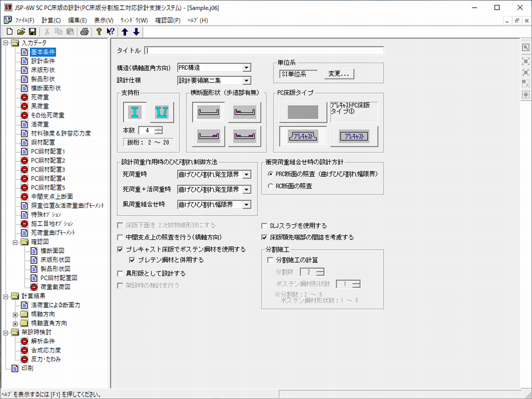
Task: Check 中間支点上の照査を行う option
Action: [120, 237]
